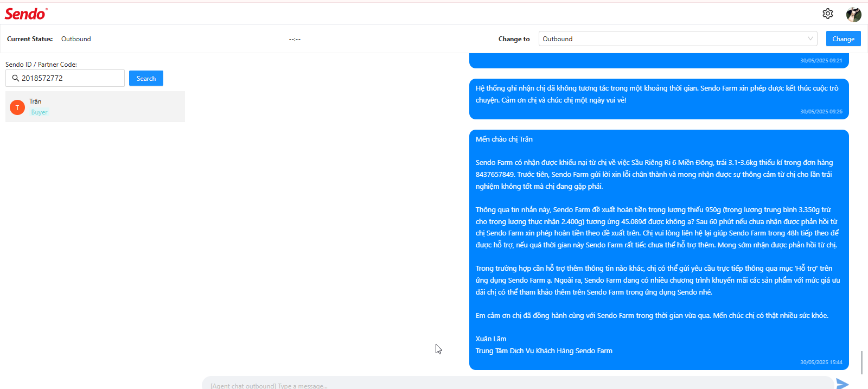Select the Trân buyer contact row
Image resolution: width=868 pixels, height=389 pixels.
pos(95,106)
